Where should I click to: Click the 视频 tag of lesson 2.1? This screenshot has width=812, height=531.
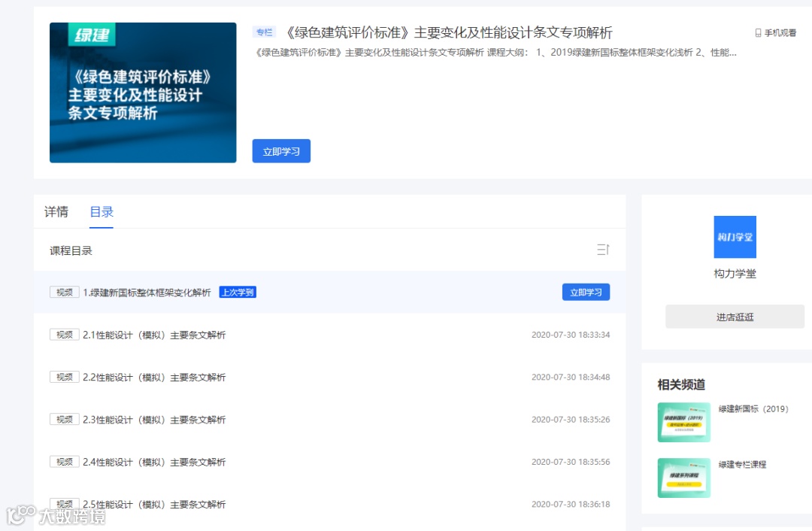64,335
